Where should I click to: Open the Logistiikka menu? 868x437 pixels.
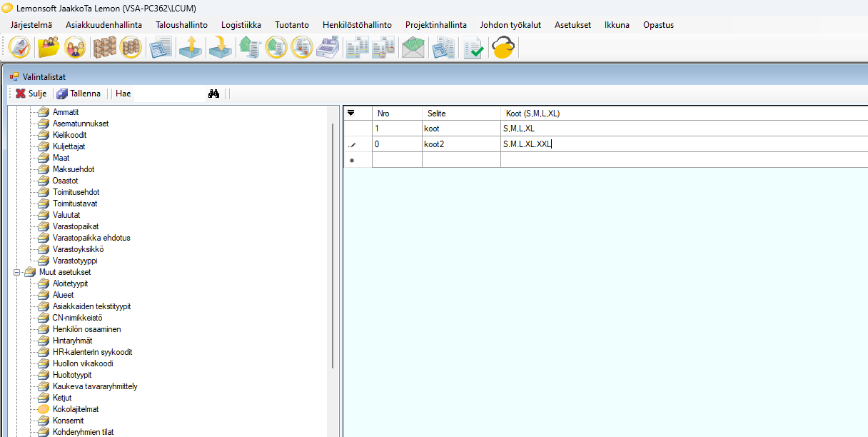241,25
